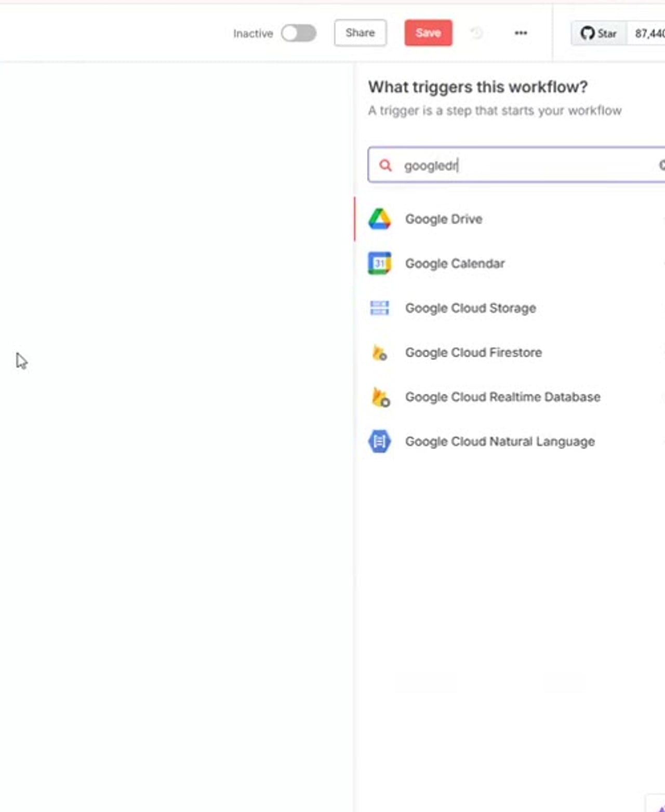Focus the trigger search field
This screenshot has width=665, height=812.
[x=516, y=165]
